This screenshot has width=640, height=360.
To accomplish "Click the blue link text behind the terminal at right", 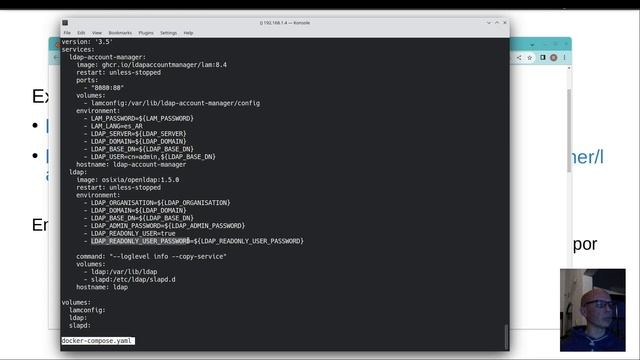I will [587, 158].
